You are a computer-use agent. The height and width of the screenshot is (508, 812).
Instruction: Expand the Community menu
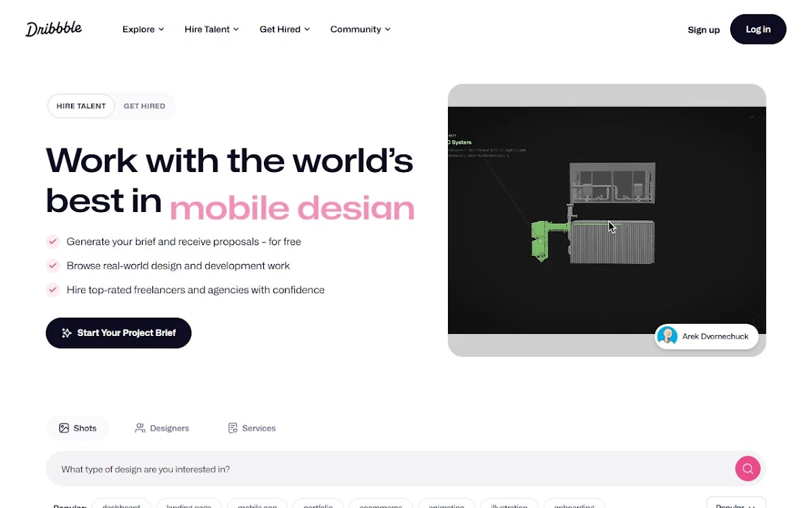360,29
